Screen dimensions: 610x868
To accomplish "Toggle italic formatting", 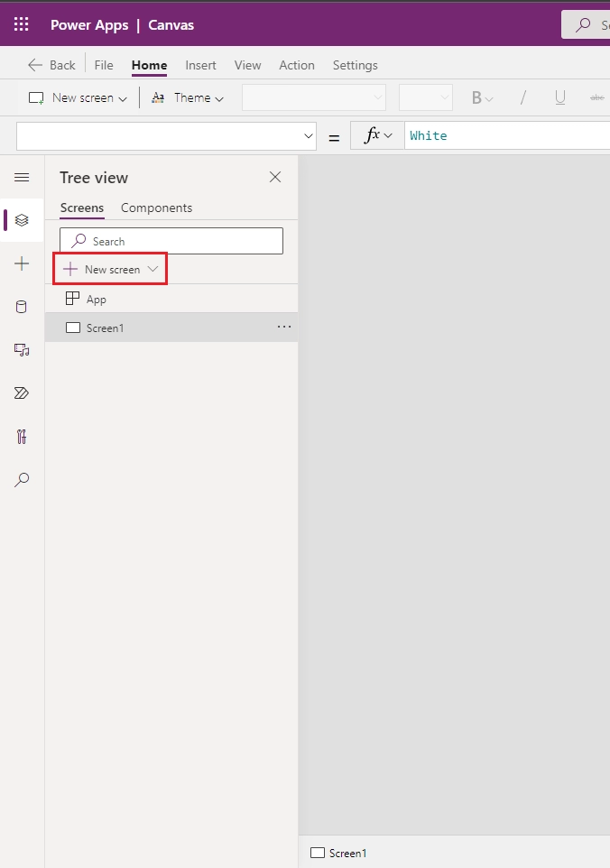I will coord(522,98).
